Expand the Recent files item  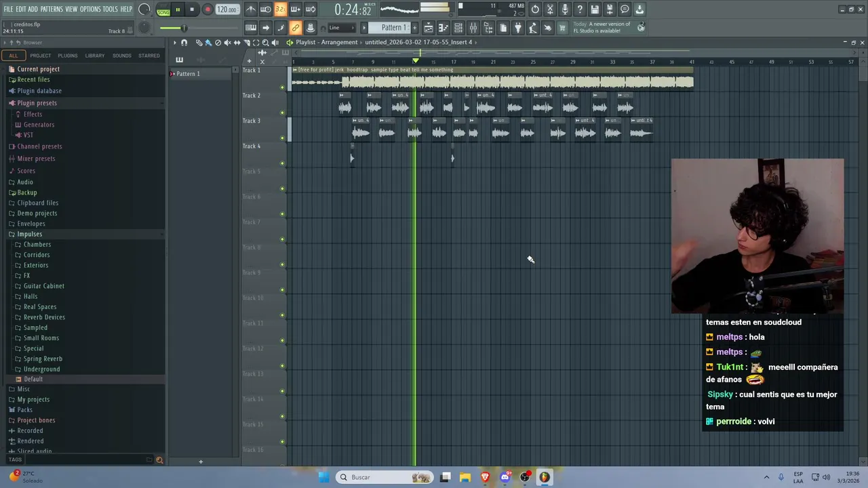tap(33, 79)
